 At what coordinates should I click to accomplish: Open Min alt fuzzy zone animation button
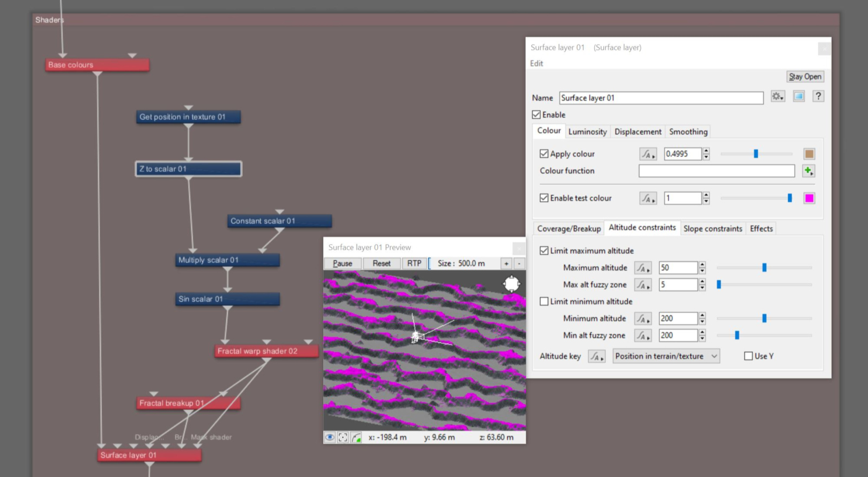coord(643,336)
